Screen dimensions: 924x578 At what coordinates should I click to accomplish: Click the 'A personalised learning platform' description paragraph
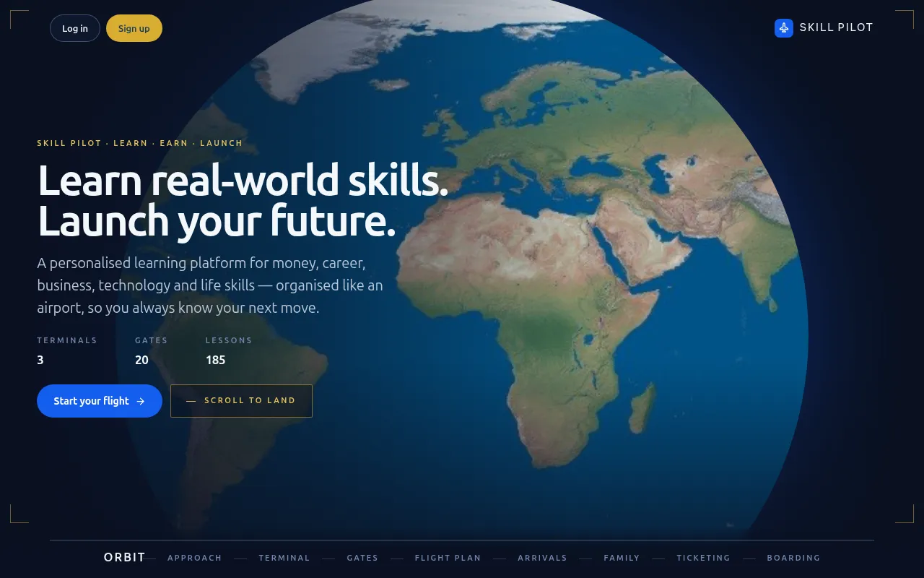[210, 285]
